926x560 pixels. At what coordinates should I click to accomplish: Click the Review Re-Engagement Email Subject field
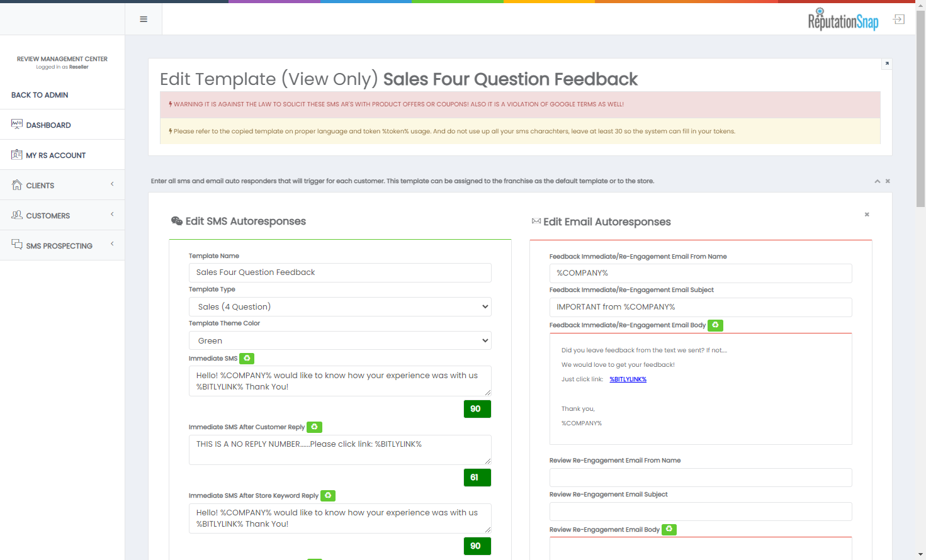coord(700,512)
